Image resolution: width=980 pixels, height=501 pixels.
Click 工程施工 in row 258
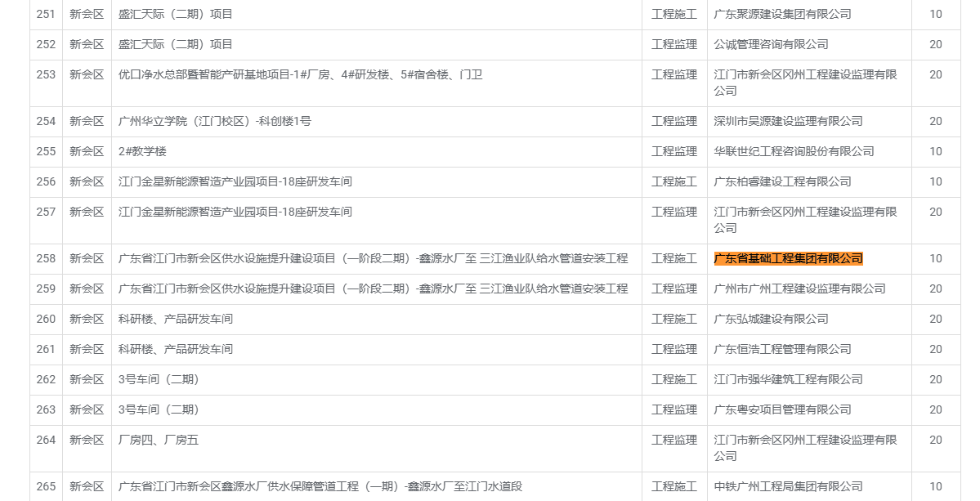pos(674,258)
